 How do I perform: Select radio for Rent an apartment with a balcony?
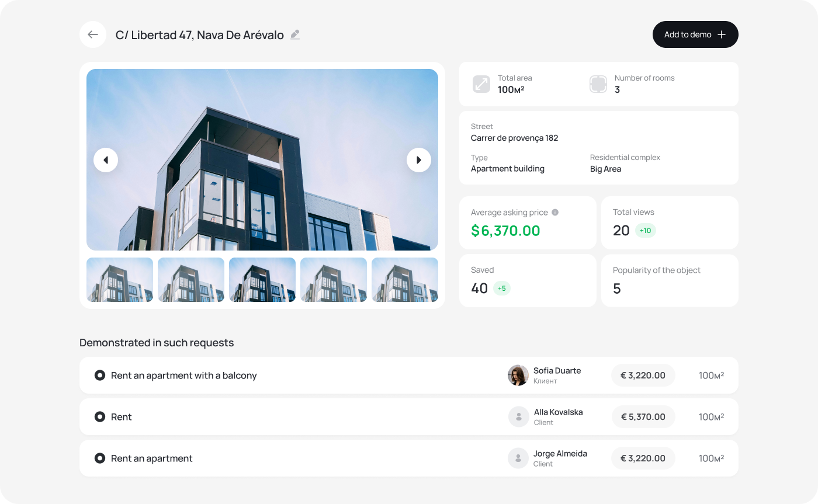point(100,376)
